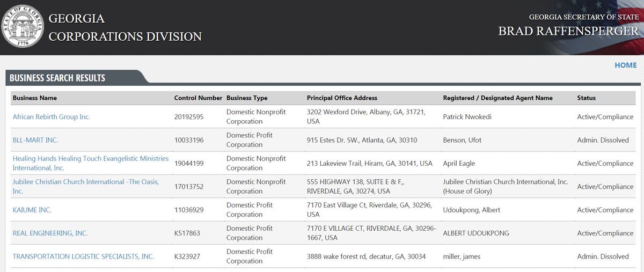Open REAL ENGINEERING, INC. record
644x272 pixels.
click(x=50, y=233)
